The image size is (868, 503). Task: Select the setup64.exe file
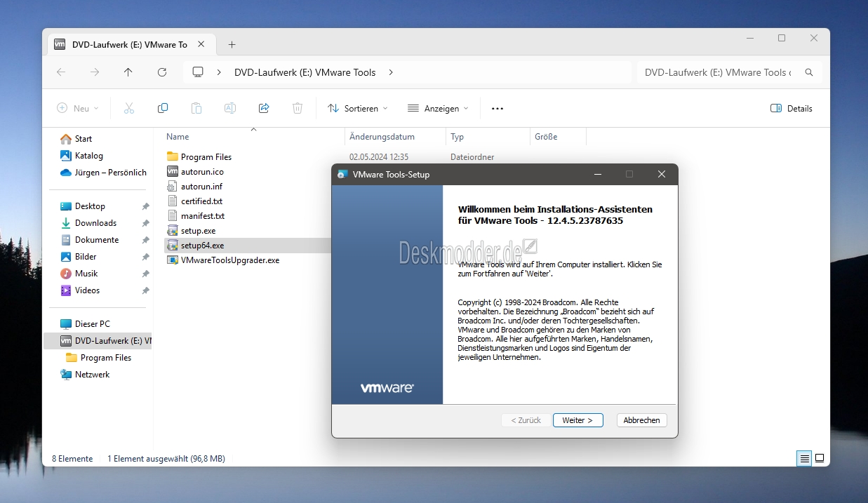[202, 246]
